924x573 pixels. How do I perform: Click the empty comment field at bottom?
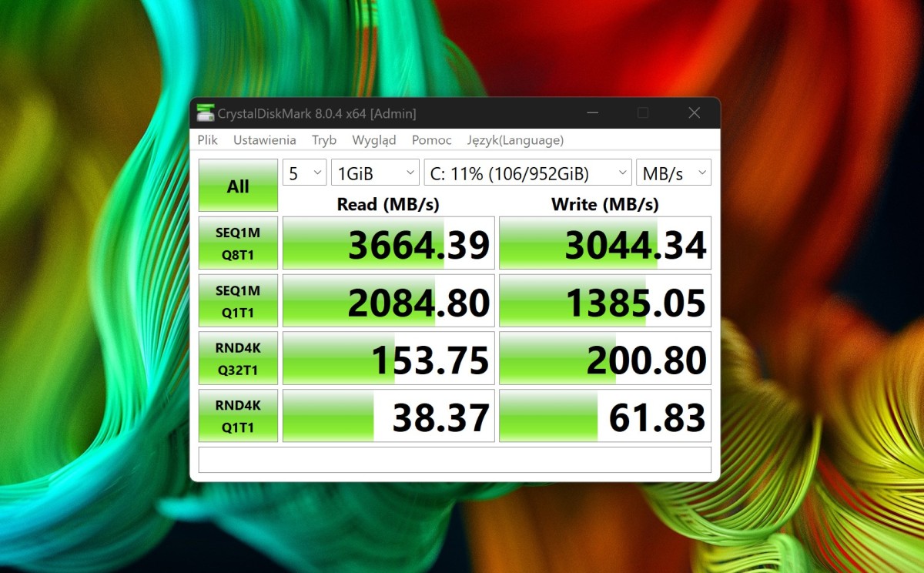tap(454, 460)
